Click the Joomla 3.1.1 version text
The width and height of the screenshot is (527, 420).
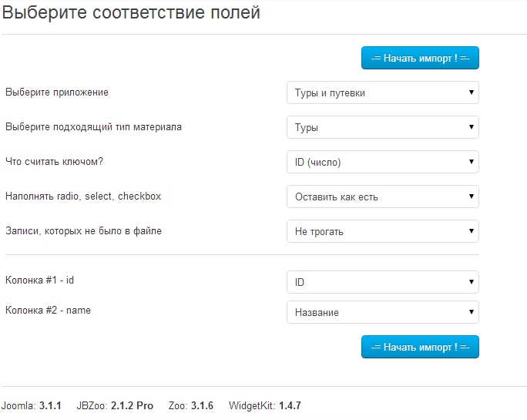tap(32, 405)
